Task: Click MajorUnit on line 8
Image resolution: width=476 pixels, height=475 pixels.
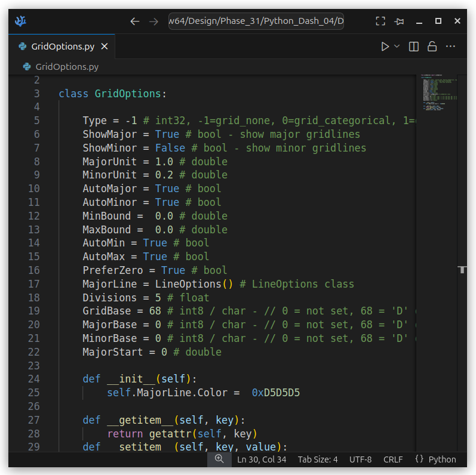Action: point(110,162)
